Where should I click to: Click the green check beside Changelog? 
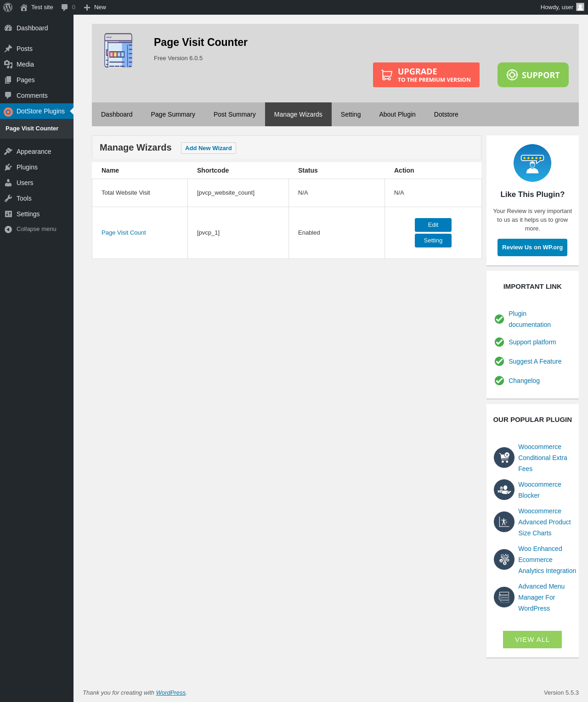click(x=499, y=381)
